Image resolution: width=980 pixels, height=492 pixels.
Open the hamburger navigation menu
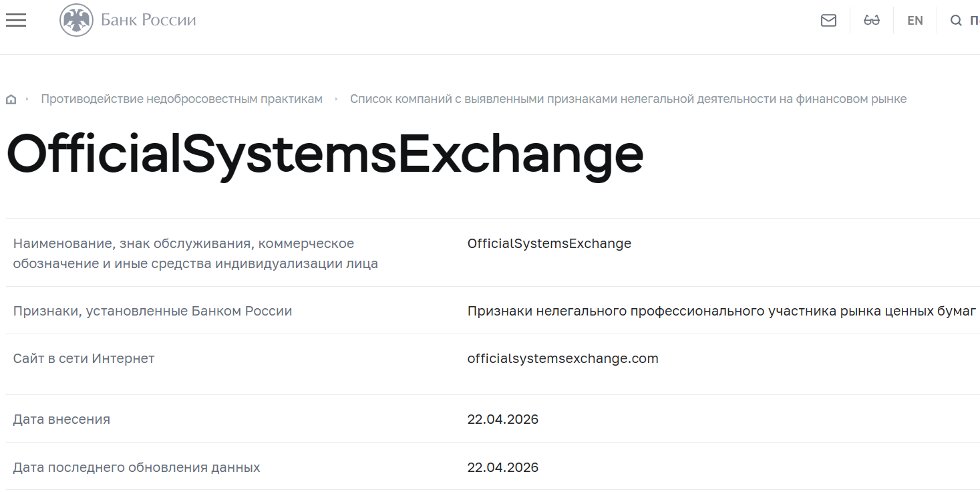[15, 19]
